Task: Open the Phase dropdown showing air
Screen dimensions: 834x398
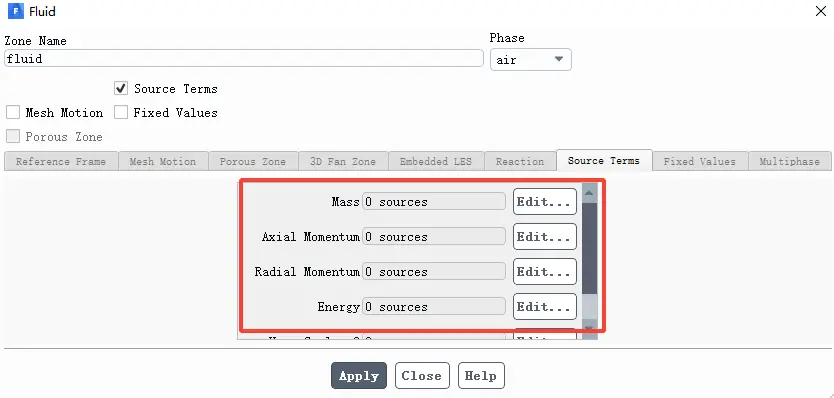Action: point(530,60)
